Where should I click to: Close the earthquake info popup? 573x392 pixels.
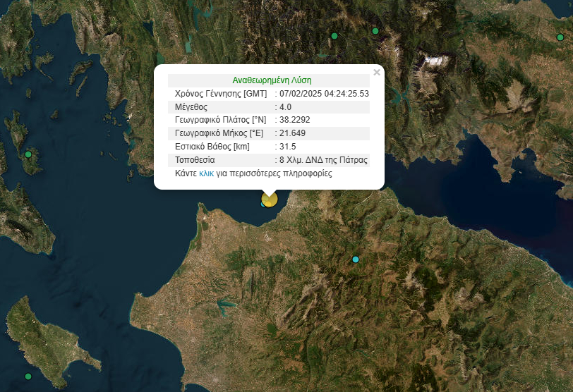[376, 72]
